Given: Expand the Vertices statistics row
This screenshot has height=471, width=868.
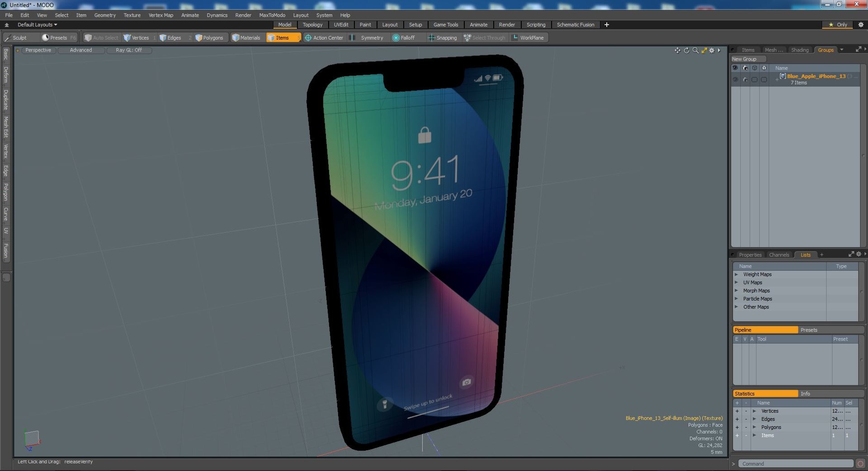Looking at the screenshot, I should pos(755,411).
